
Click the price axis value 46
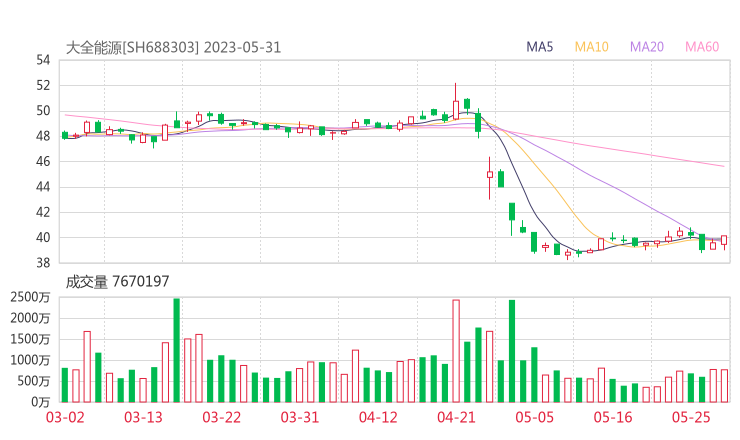click(43, 161)
